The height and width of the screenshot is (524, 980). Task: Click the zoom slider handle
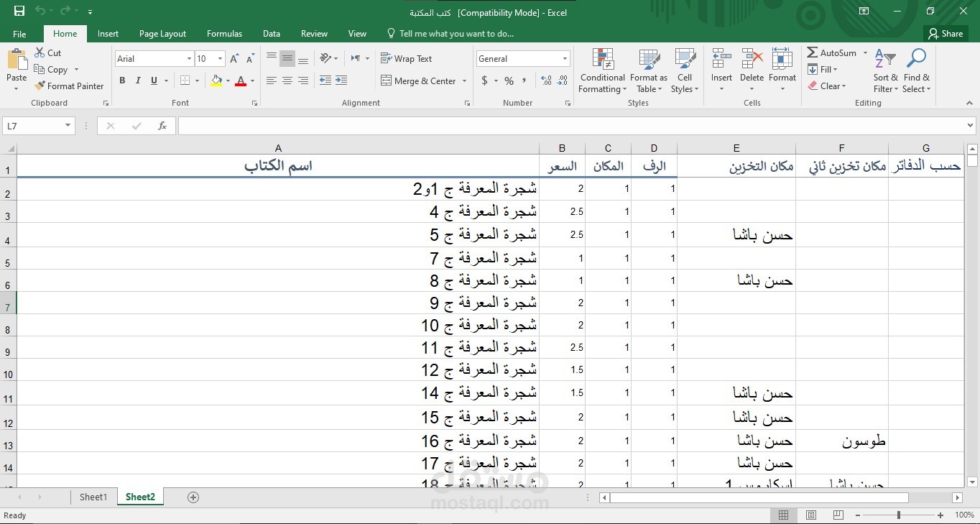898,515
